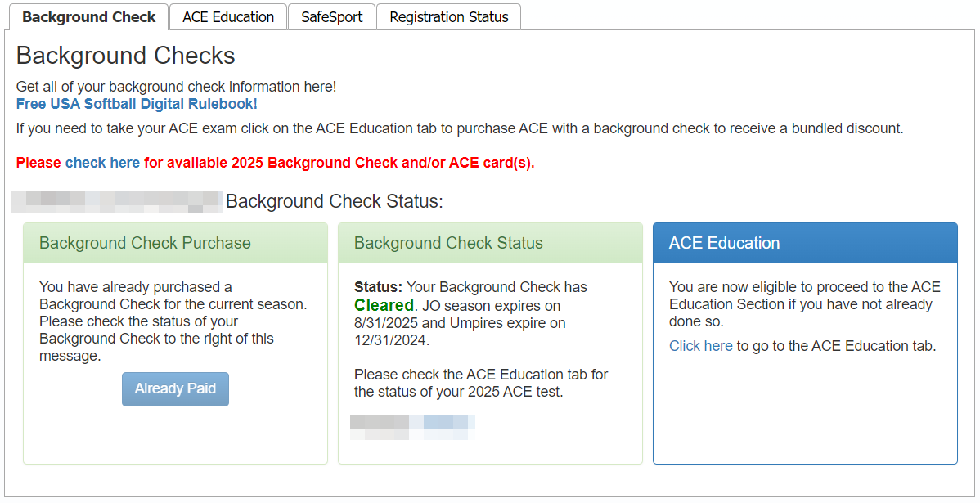Open the ACE Education tab
Viewport: 980px width, 503px height.
click(x=228, y=17)
